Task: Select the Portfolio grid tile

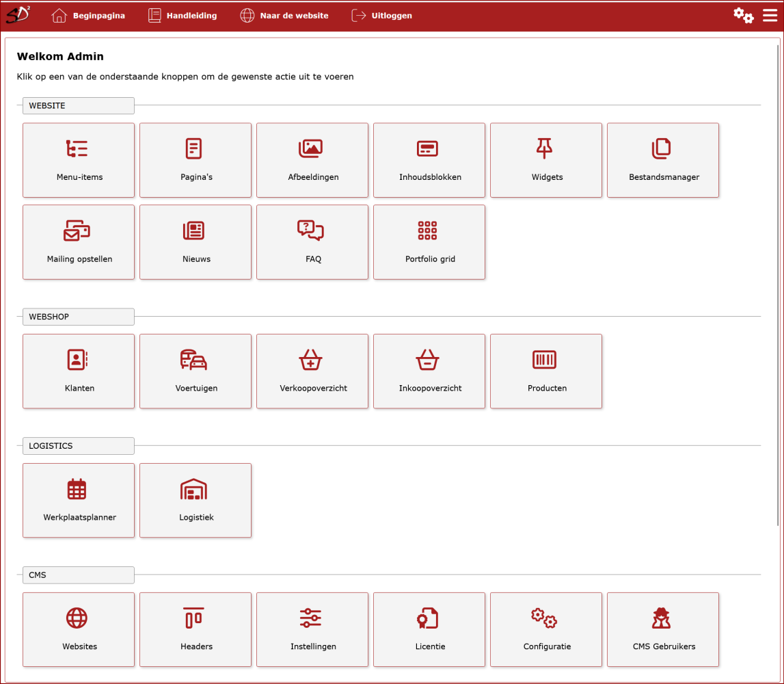Action: pyautogui.click(x=429, y=242)
